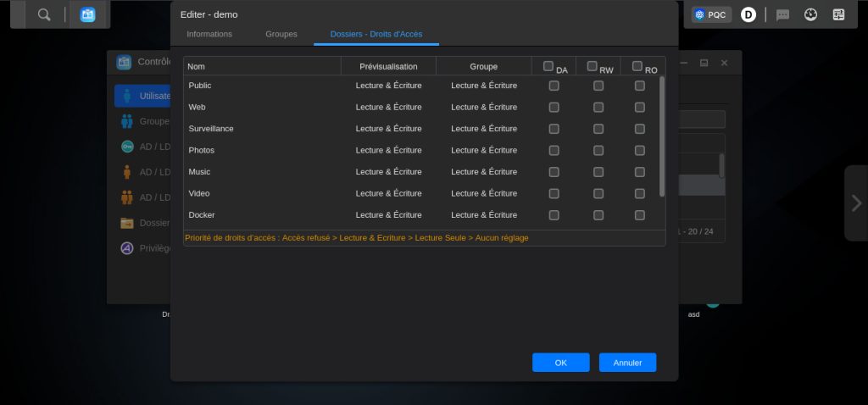Click Annuler to cancel editing
This screenshot has width=868, height=405.
pyautogui.click(x=628, y=363)
